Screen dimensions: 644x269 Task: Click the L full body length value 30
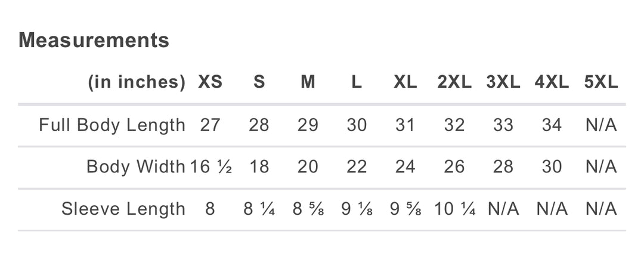coord(357,125)
